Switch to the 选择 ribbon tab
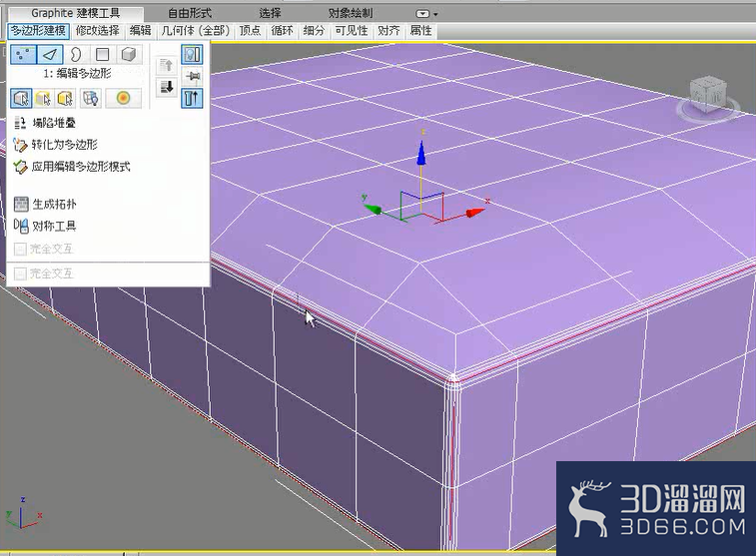The height and width of the screenshot is (556, 756). tap(270, 14)
